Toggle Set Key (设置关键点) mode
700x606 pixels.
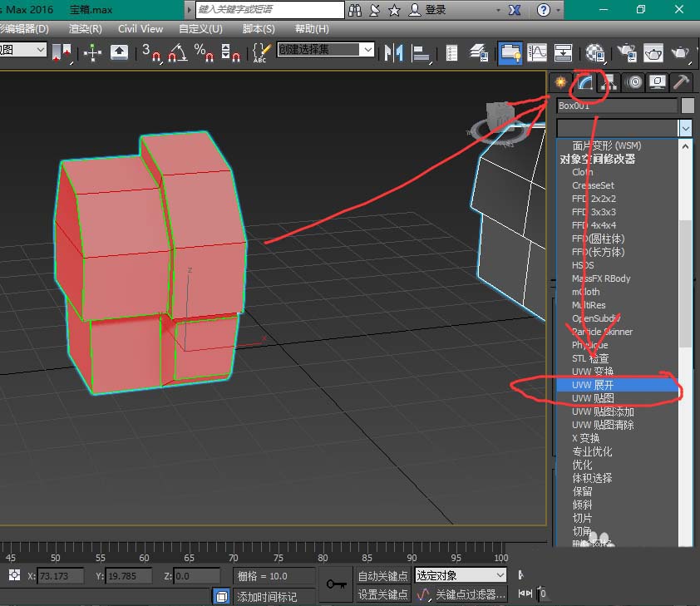point(382,594)
